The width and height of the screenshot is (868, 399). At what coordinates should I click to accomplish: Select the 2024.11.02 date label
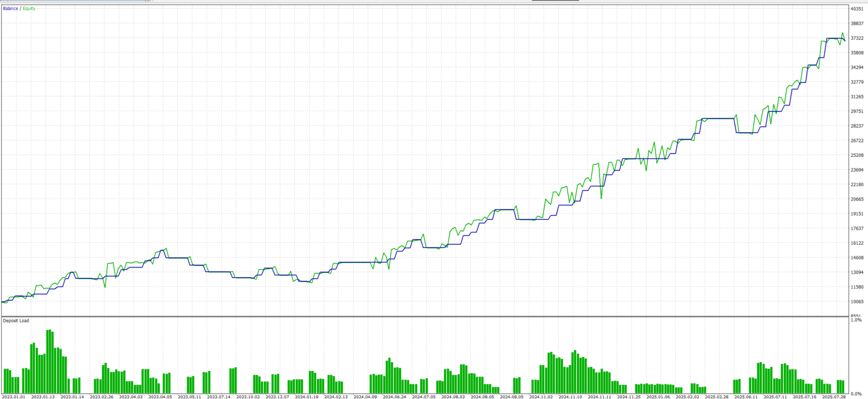[541, 397]
